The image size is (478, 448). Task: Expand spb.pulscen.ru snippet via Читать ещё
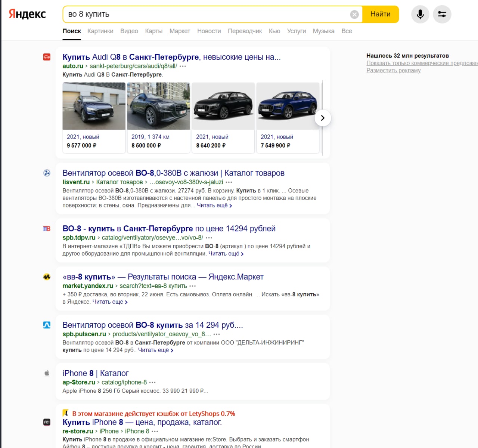point(156,350)
